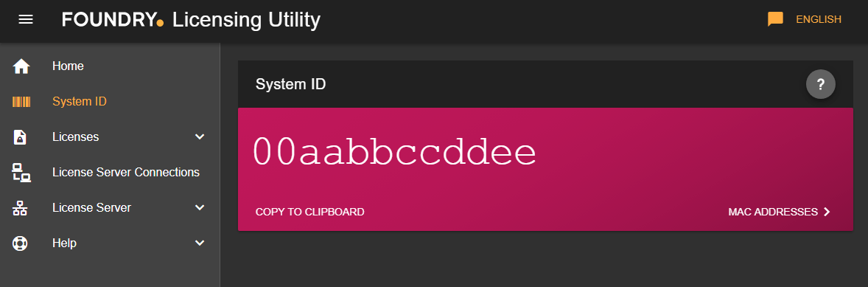This screenshot has height=287, width=868.
Task: Open the orange feedback chat icon
Action: pyautogui.click(x=775, y=19)
